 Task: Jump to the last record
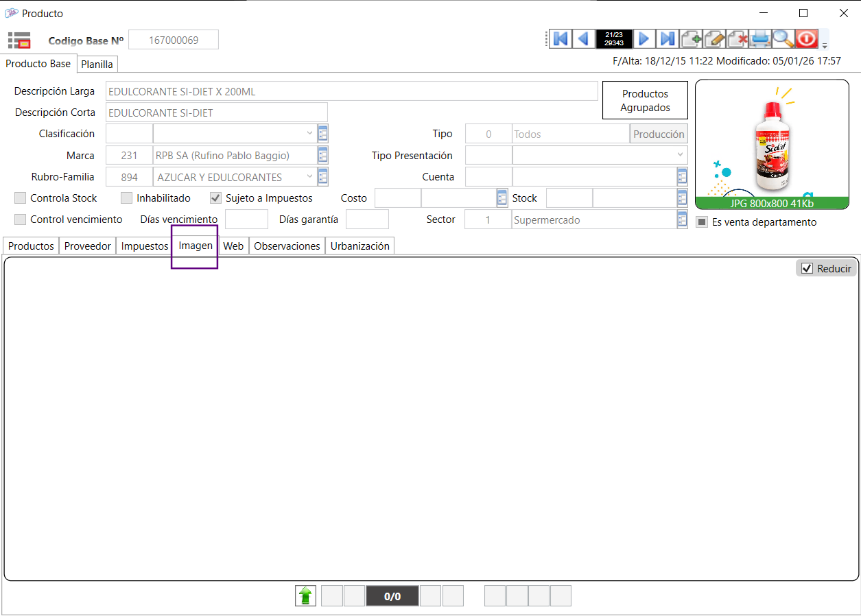(x=667, y=38)
